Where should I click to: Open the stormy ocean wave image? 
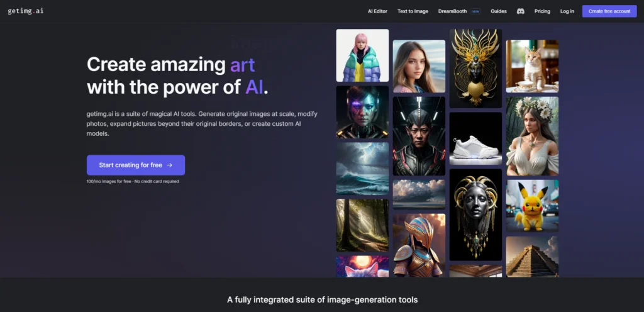(362, 169)
